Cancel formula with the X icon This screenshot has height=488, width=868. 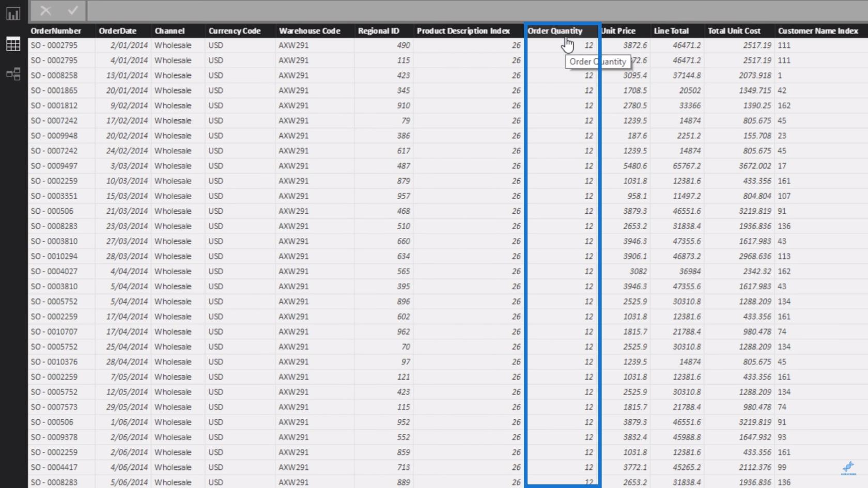click(46, 10)
